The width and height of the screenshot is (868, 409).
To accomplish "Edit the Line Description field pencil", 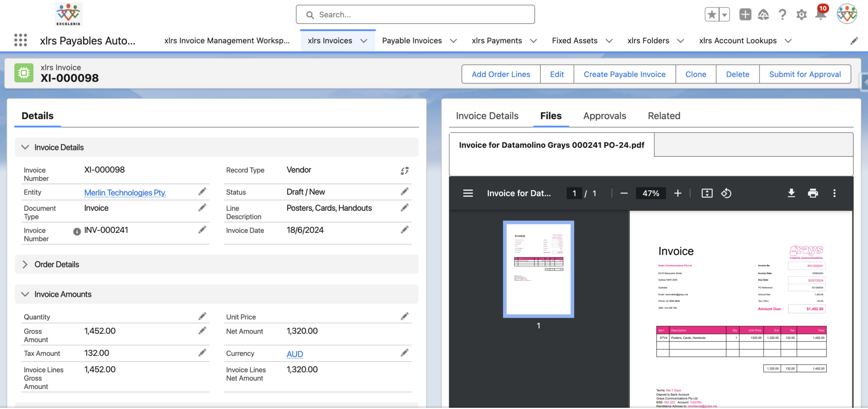I will 405,207.
